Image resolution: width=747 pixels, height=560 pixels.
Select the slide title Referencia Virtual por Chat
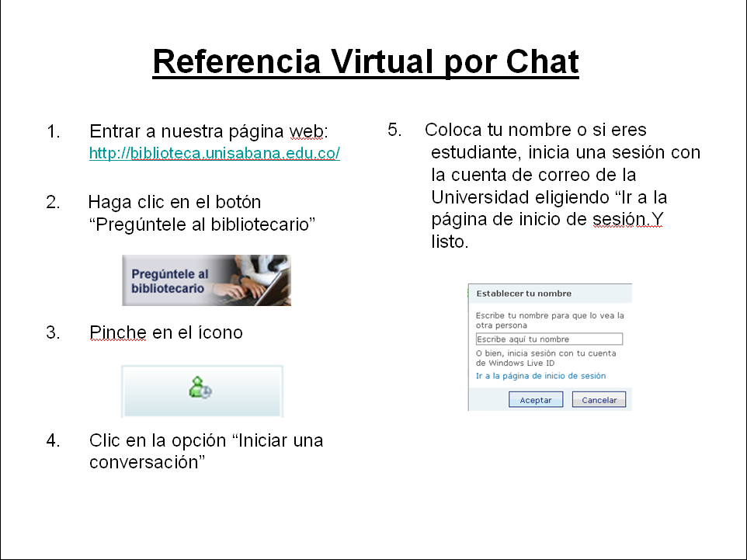(x=366, y=62)
